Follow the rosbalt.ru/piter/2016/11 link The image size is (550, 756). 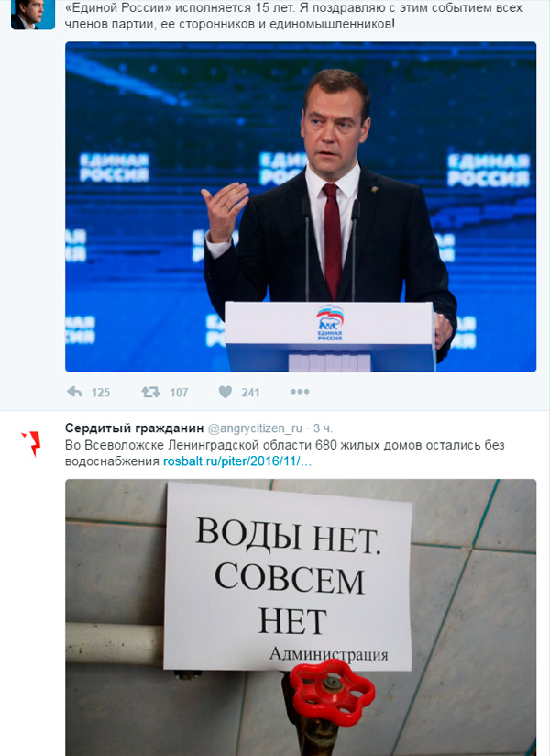[x=237, y=461]
